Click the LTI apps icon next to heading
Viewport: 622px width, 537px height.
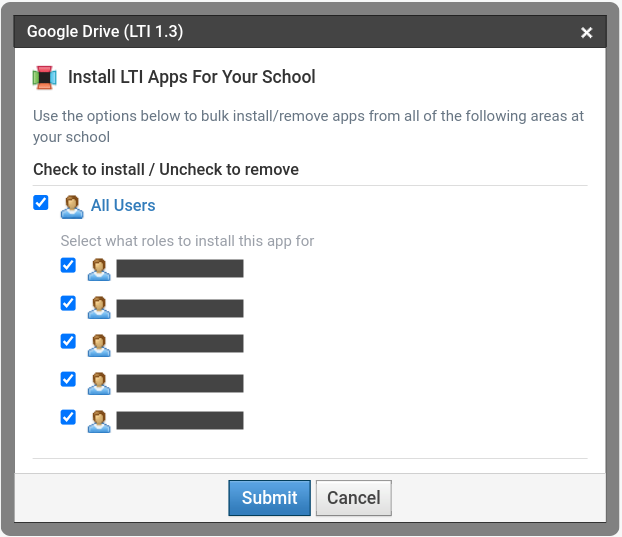[44, 77]
